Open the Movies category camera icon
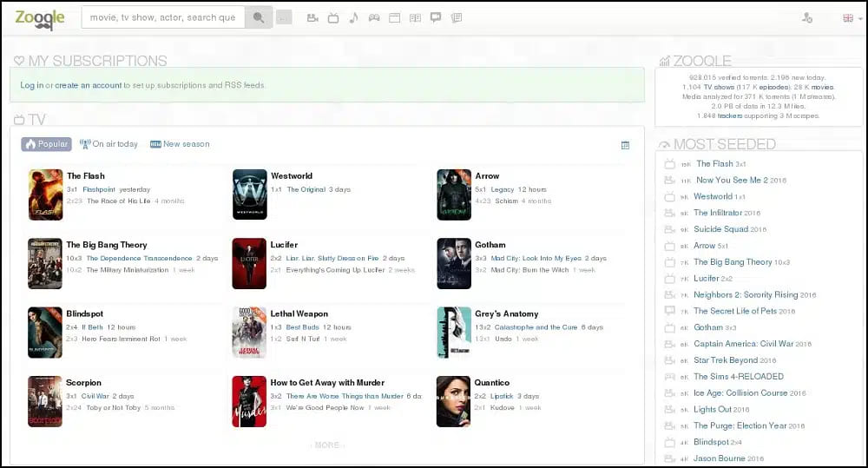 (312, 17)
